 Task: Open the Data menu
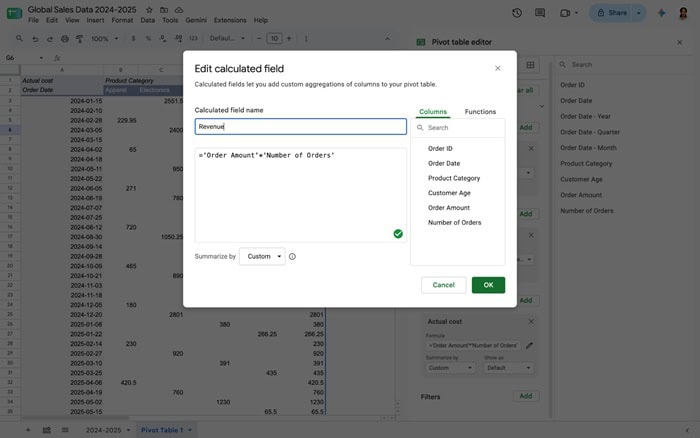147,20
